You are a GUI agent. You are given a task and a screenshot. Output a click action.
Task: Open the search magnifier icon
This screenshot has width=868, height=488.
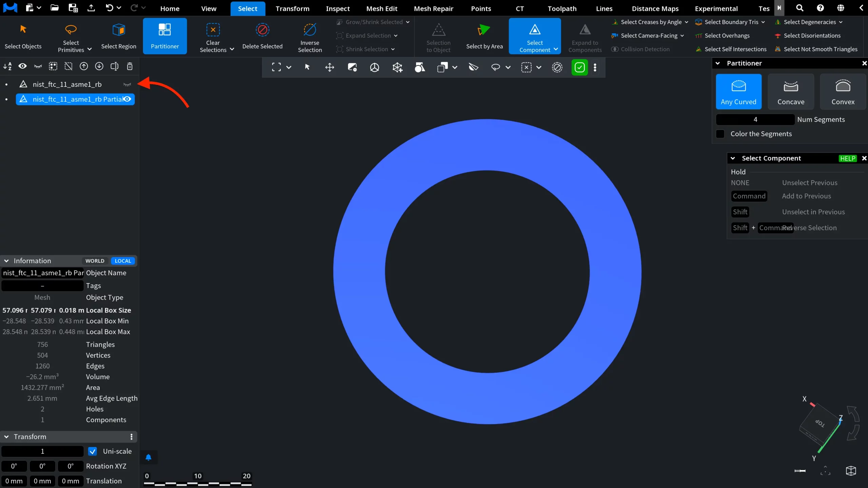pos(800,8)
